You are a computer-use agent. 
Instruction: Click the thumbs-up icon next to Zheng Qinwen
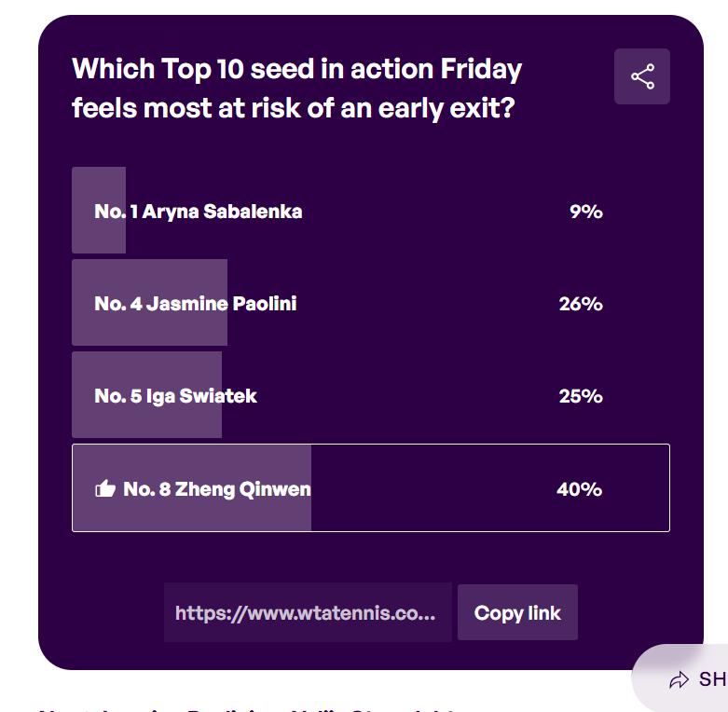[105, 488]
